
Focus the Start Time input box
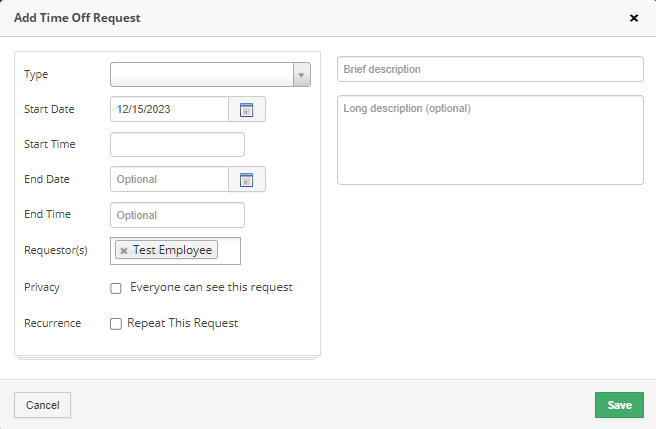tap(177, 145)
